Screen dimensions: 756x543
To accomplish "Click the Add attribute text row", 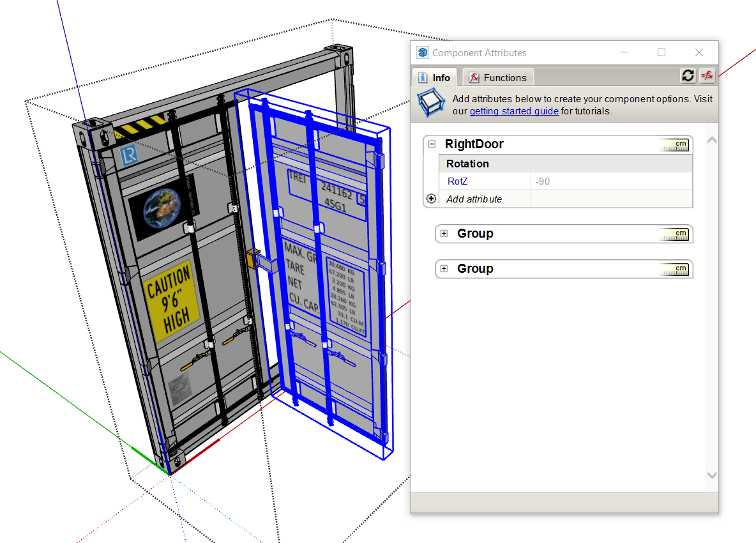I will click(474, 199).
